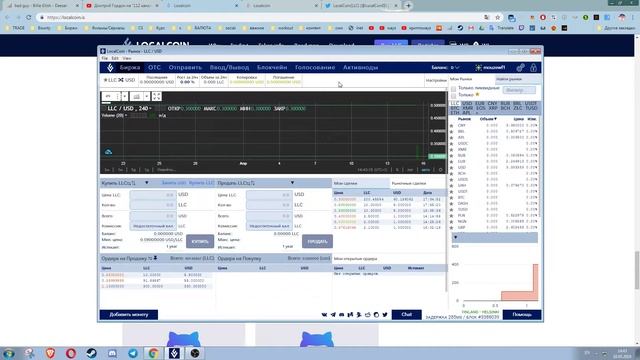Toggle favorite star for the DASH market row
640x360 pixels.
(x=451, y=204)
